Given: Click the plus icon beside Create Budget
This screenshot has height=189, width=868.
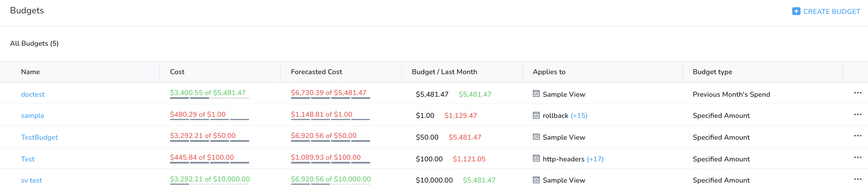Looking at the screenshot, I should coord(796,11).
